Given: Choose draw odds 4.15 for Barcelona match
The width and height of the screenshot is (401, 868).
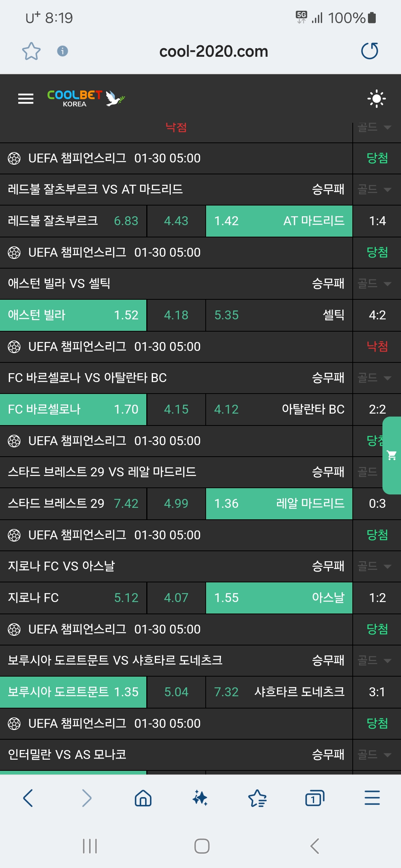Looking at the screenshot, I should coord(176,410).
